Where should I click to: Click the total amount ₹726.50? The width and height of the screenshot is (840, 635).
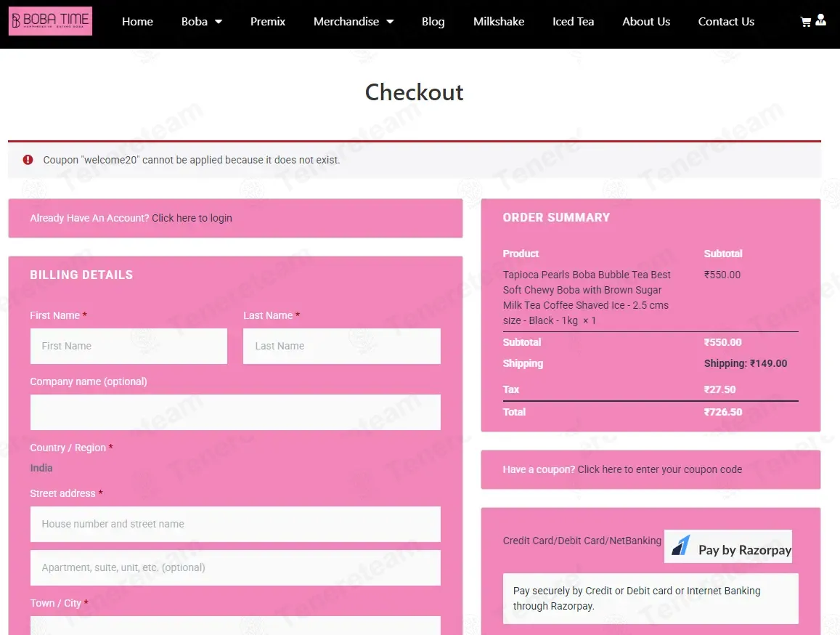tap(722, 413)
